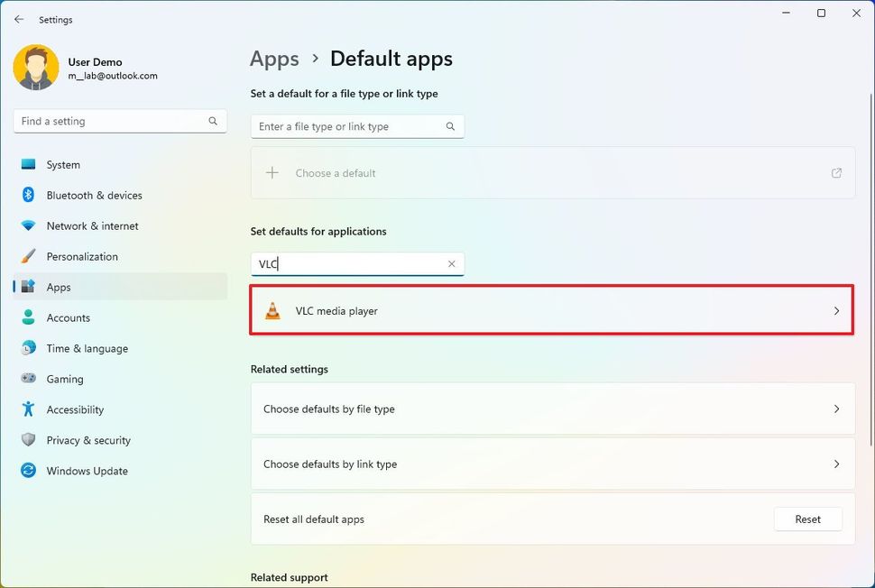Expand Choose defaults by link type
875x588 pixels.
click(x=551, y=464)
